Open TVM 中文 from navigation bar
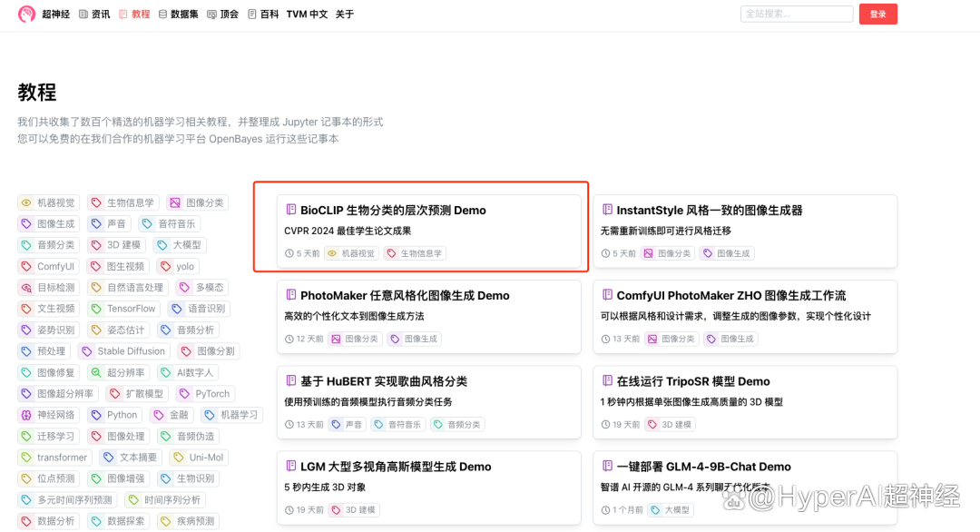The height and width of the screenshot is (532, 980). (307, 15)
